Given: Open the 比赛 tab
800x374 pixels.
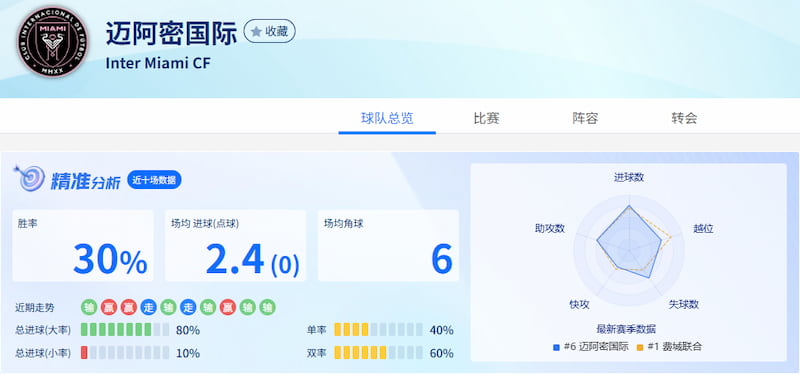Looking at the screenshot, I should [x=486, y=119].
